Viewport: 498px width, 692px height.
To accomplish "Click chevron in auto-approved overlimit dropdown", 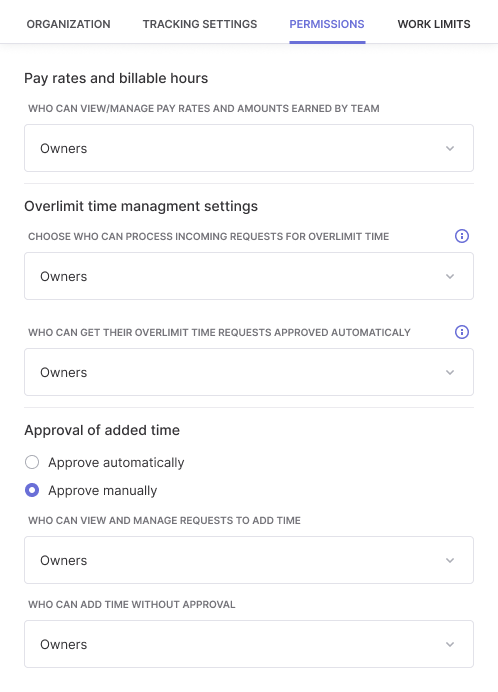I will coord(450,372).
